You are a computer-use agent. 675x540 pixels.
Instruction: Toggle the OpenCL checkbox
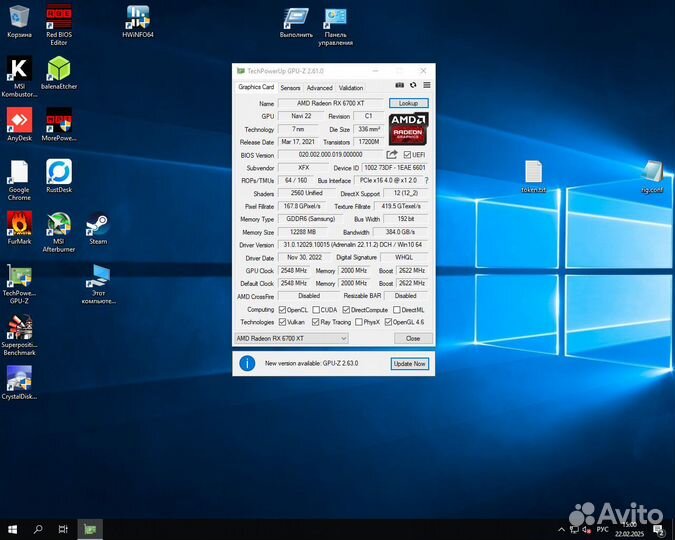tap(282, 310)
